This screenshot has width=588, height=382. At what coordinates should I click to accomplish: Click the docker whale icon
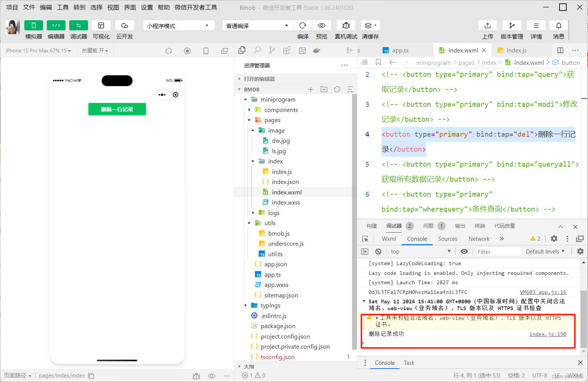tap(317, 50)
